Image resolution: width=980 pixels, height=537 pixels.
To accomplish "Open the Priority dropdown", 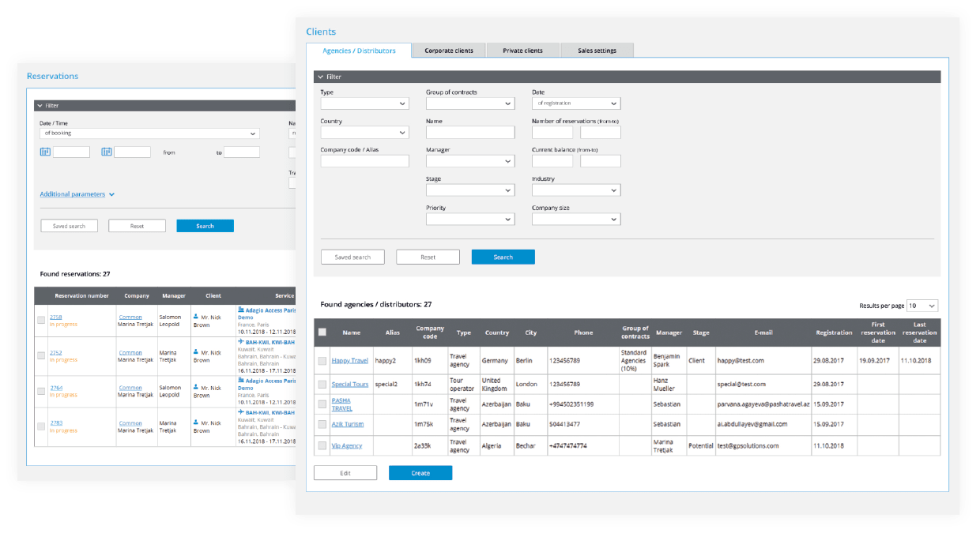I will tap(470, 220).
